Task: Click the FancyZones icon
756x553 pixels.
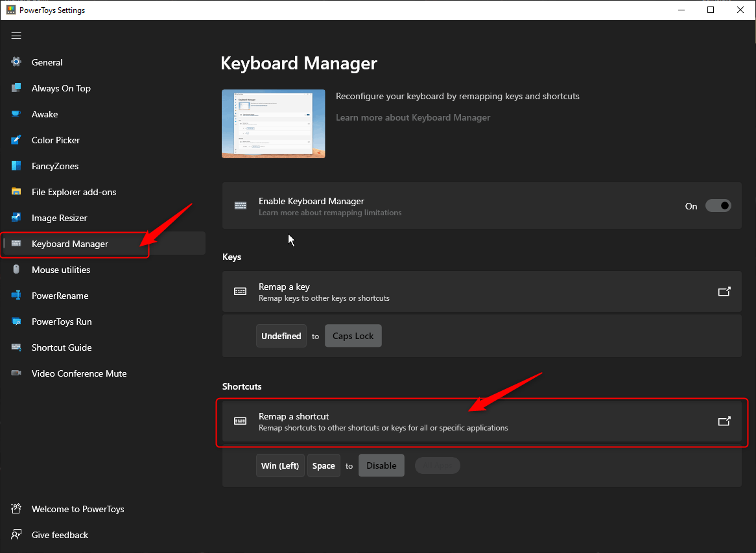Action: (x=16, y=166)
